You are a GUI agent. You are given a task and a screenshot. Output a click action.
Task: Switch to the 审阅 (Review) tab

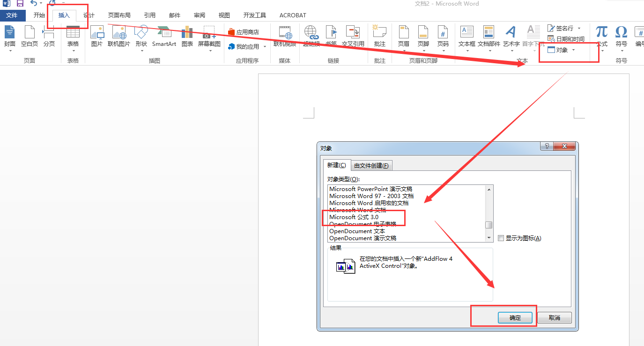coord(200,15)
